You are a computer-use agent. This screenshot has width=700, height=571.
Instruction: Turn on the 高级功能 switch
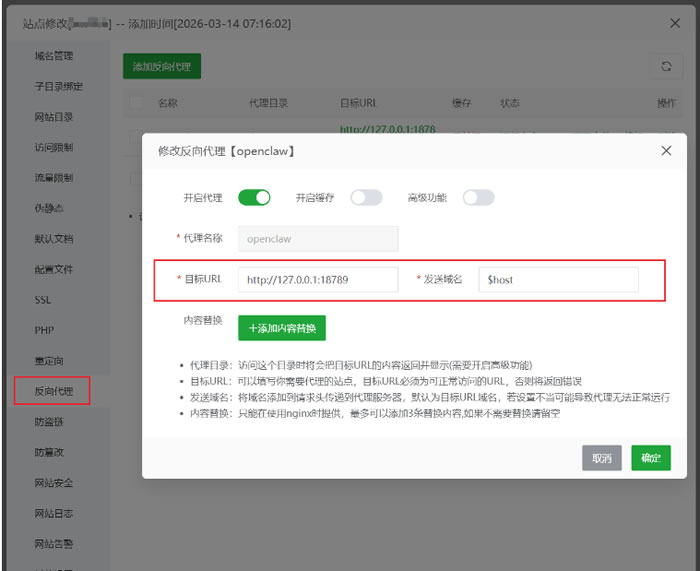click(x=478, y=198)
